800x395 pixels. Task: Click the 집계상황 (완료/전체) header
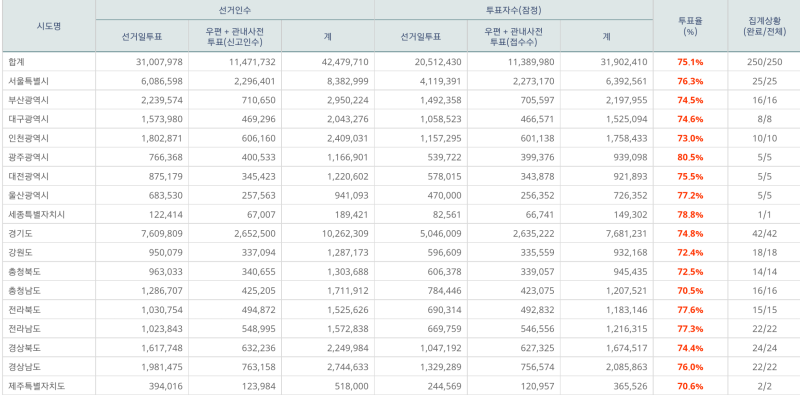click(x=764, y=27)
